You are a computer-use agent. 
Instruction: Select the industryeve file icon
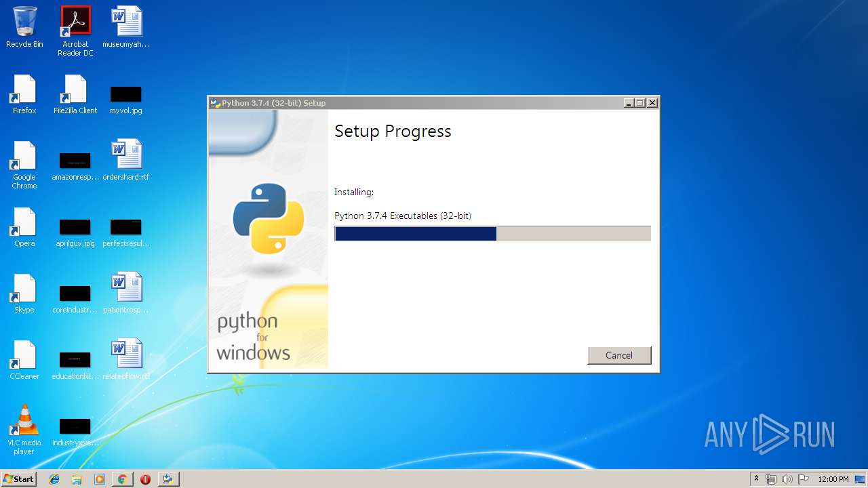coord(75,432)
